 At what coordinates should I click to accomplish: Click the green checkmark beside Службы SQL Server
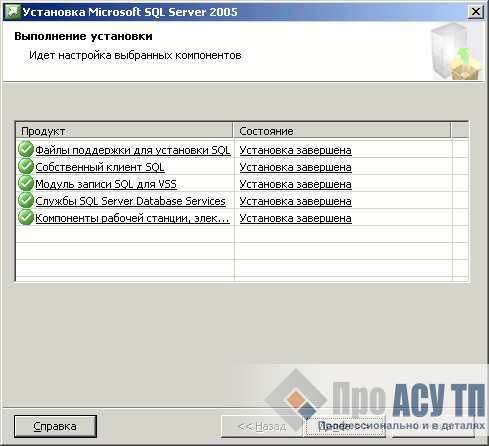click(26, 200)
